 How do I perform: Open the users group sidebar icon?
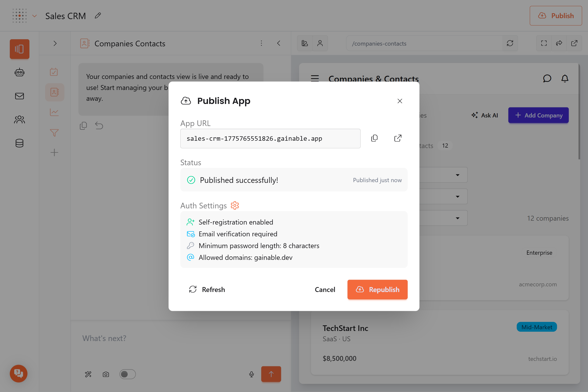pos(20,119)
